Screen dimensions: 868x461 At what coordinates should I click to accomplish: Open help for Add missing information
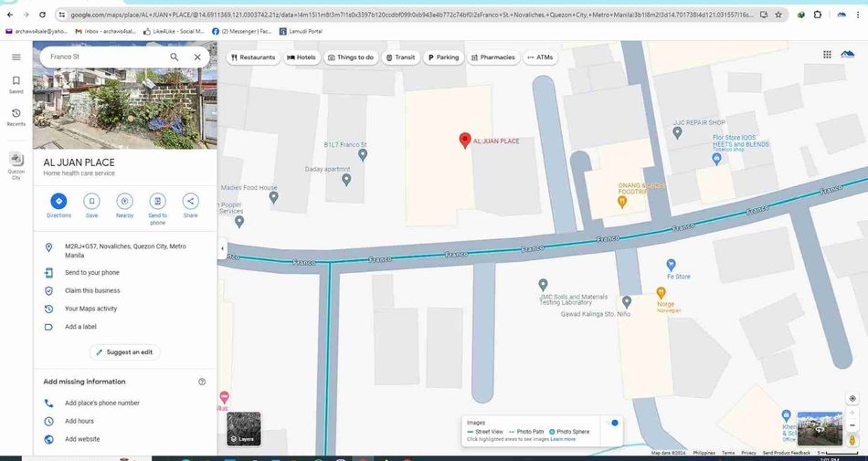click(202, 382)
